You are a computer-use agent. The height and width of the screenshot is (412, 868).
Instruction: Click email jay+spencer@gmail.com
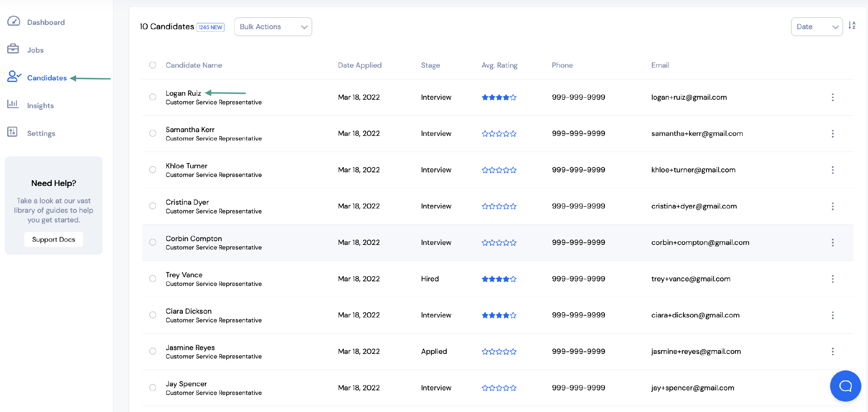point(692,388)
